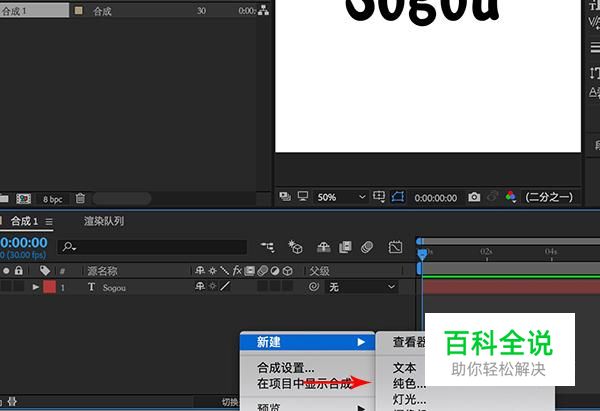Switch to the 合成 1 timeline tab
The width and height of the screenshot is (600, 411).
[24, 221]
